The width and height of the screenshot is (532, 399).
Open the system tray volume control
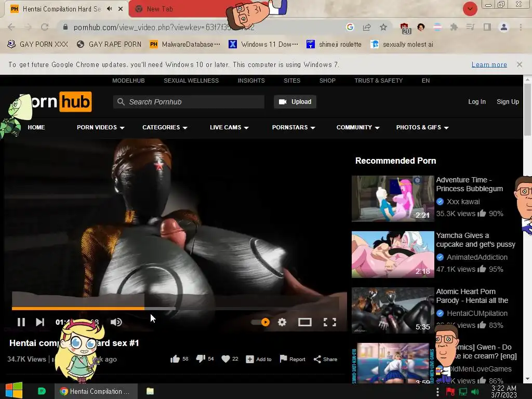tap(475, 392)
